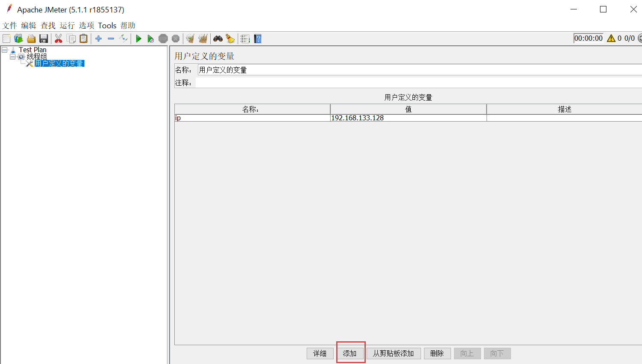Open the 选项 menu
This screenshot has height=364, width=642.
87,25
